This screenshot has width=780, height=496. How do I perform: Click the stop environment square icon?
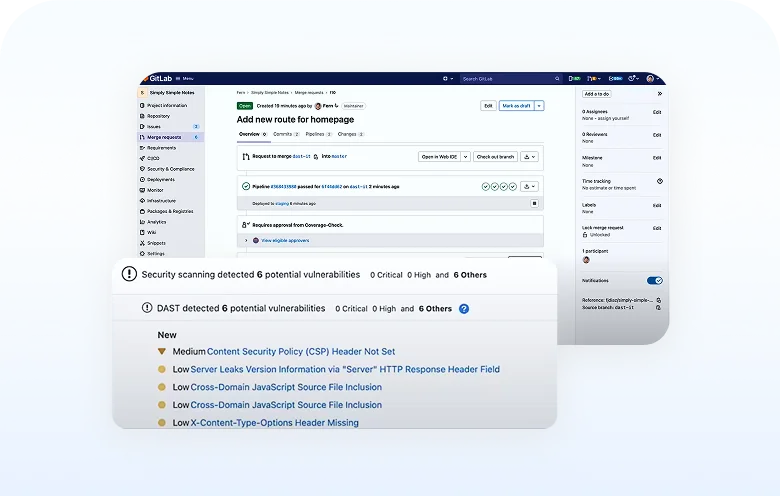click(534, 203)
